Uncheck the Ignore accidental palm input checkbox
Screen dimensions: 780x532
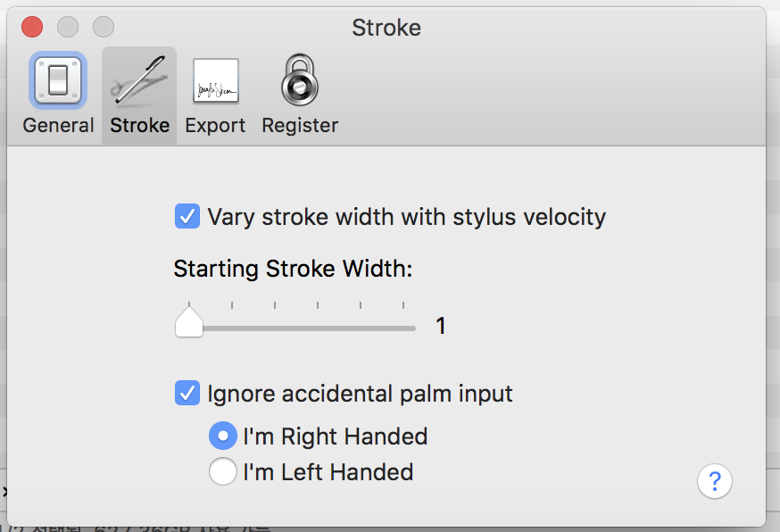[187, 393]
